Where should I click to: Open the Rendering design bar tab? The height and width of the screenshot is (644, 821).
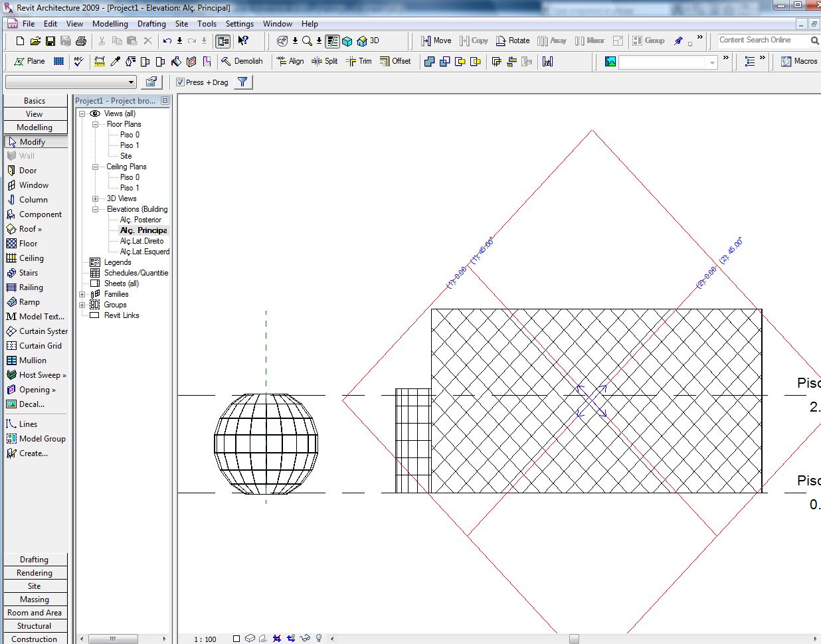[x=35, y=573]
